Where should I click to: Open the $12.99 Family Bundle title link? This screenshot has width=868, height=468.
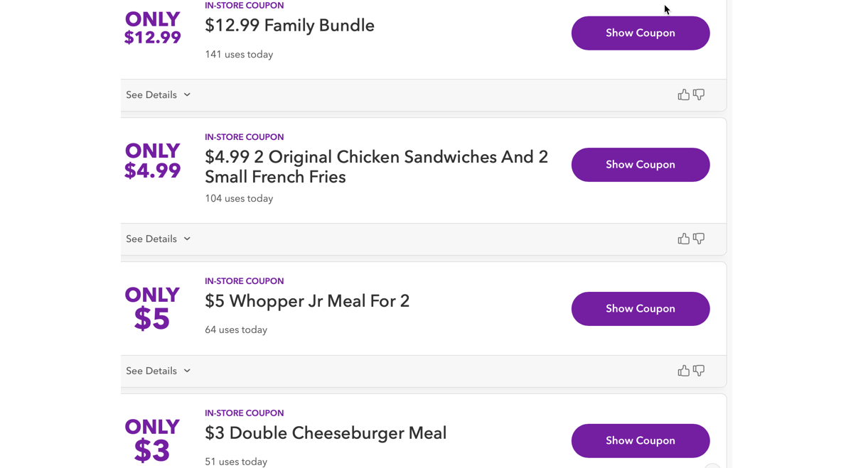[x=289, y=26]
